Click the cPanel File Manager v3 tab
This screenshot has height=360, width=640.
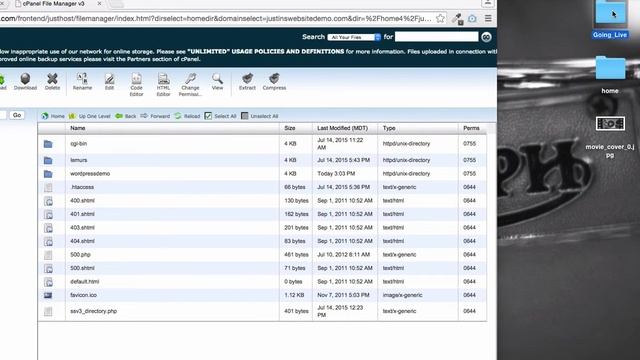click(54, 4)
